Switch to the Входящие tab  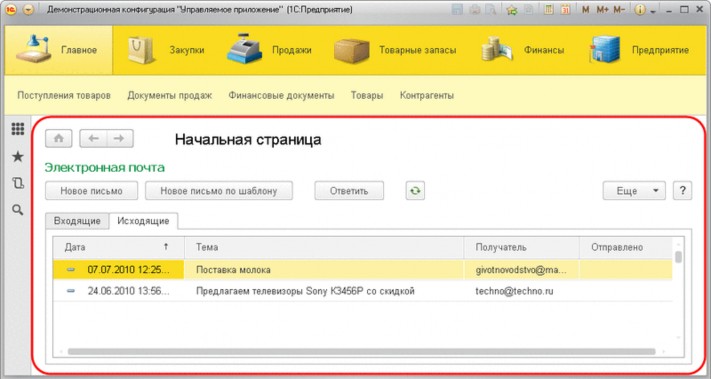77,221
